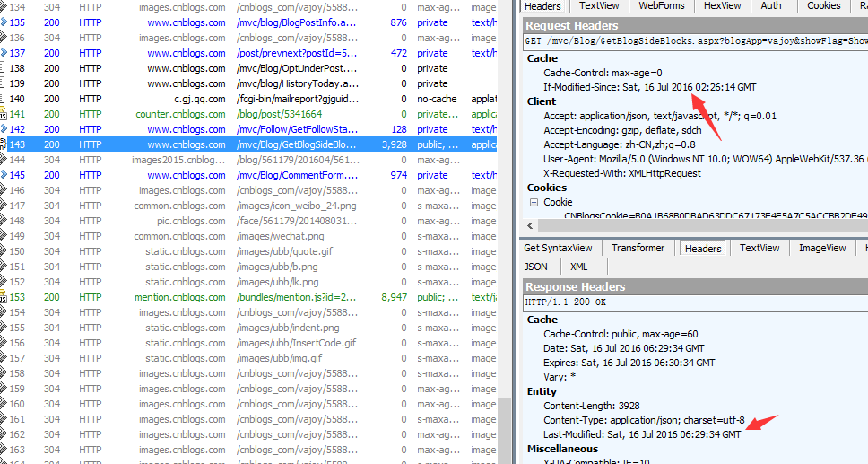Click the JS icon on session 141

coord(4,114)
